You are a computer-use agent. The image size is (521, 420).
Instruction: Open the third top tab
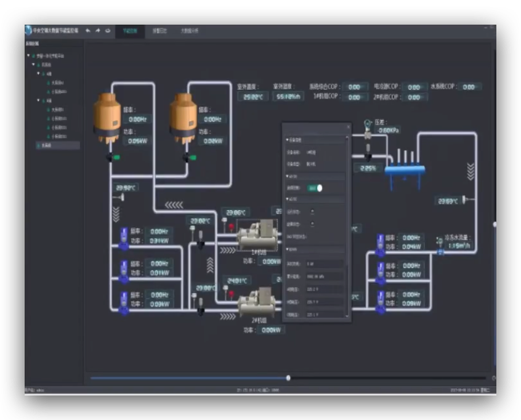190,30
